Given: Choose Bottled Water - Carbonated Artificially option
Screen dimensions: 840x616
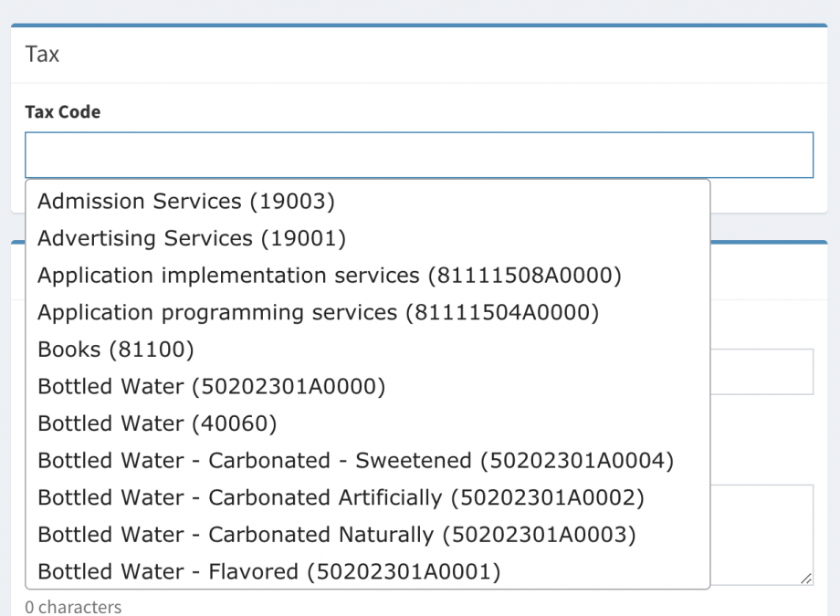Looking at the screenshot, I should point(341,498).
